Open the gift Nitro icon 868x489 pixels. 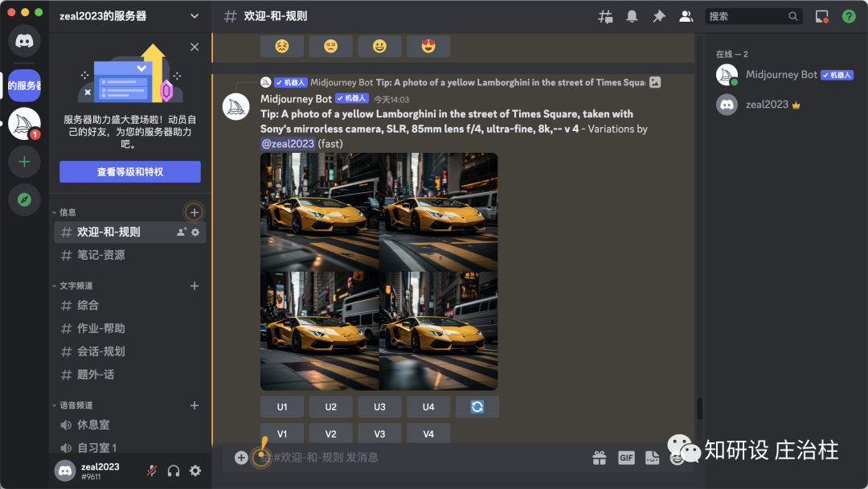599,458
